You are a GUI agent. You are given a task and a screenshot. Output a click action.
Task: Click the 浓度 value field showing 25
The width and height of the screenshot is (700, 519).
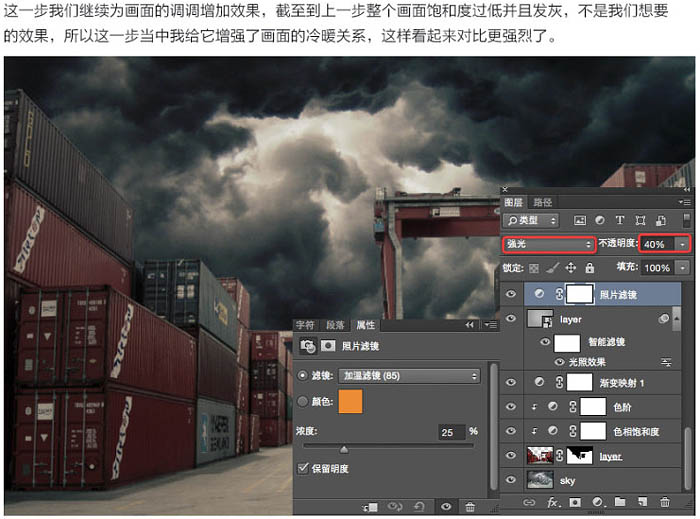451,432
